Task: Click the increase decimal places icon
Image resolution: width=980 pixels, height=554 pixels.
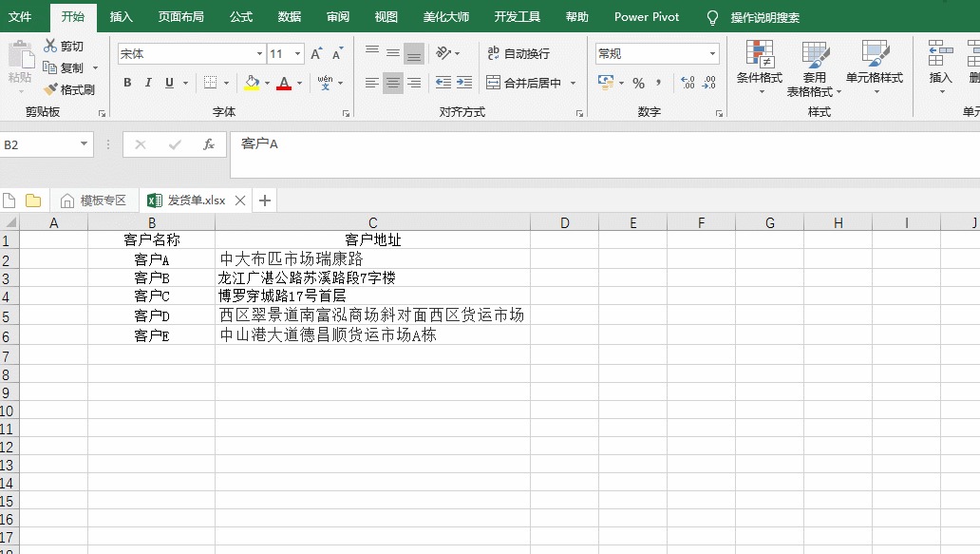Action: click(688, 83)
